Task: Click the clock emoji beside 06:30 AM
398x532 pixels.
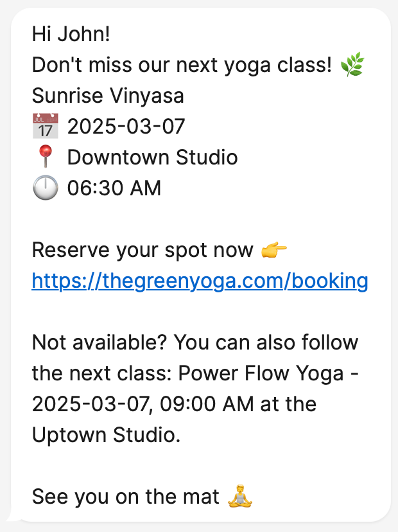Action: point(45,187)
